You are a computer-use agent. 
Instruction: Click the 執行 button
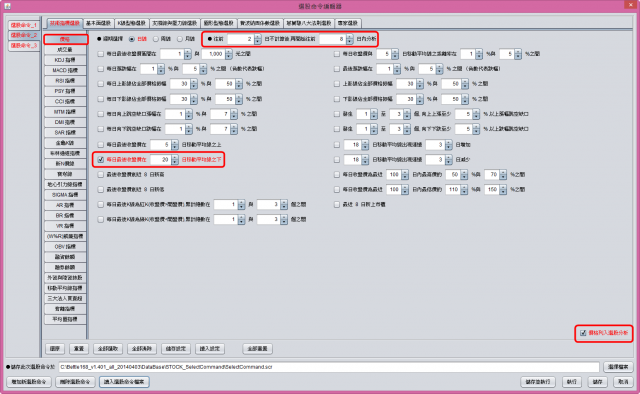click(x=572, y=382)
